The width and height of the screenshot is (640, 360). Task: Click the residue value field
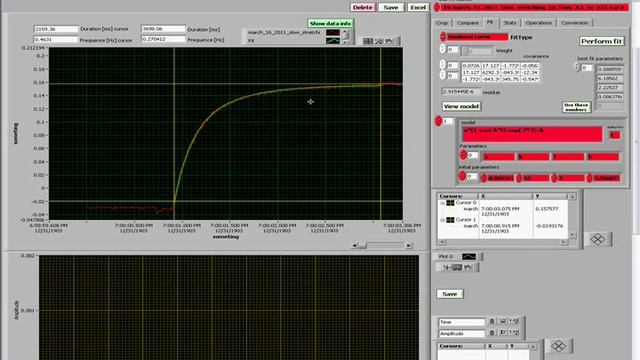tap(461, 92)
